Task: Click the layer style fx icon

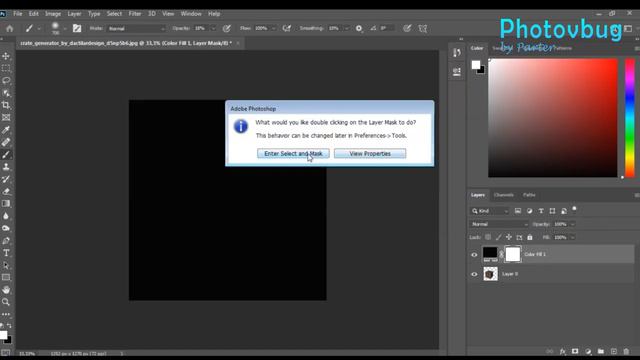Action: pos(562,351)
